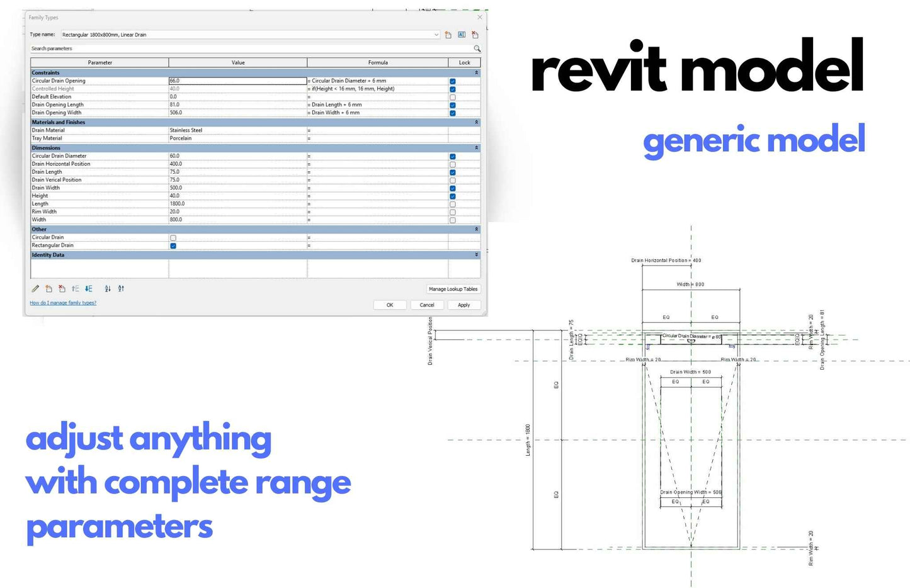Viewport: 910px width, 588px height.
Task: Click the Circular Drain Opening value field
Action: pos(237,81)
